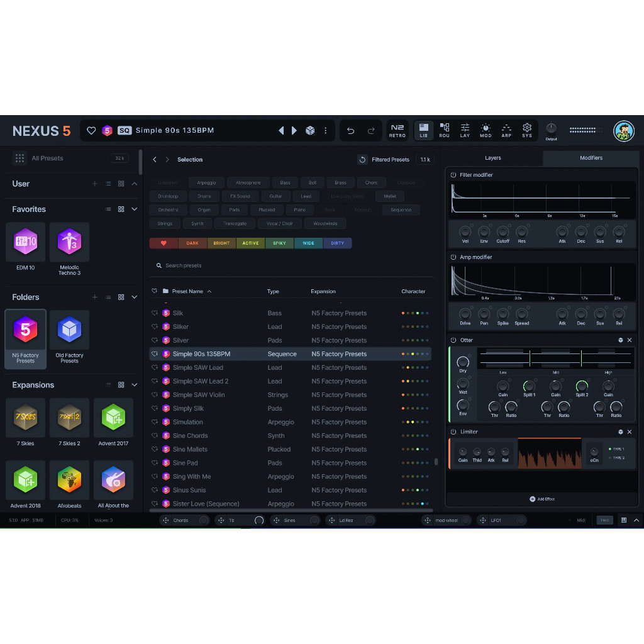Open the LIB library view
This screenshot has width=644, height=644.
[423, 130]
